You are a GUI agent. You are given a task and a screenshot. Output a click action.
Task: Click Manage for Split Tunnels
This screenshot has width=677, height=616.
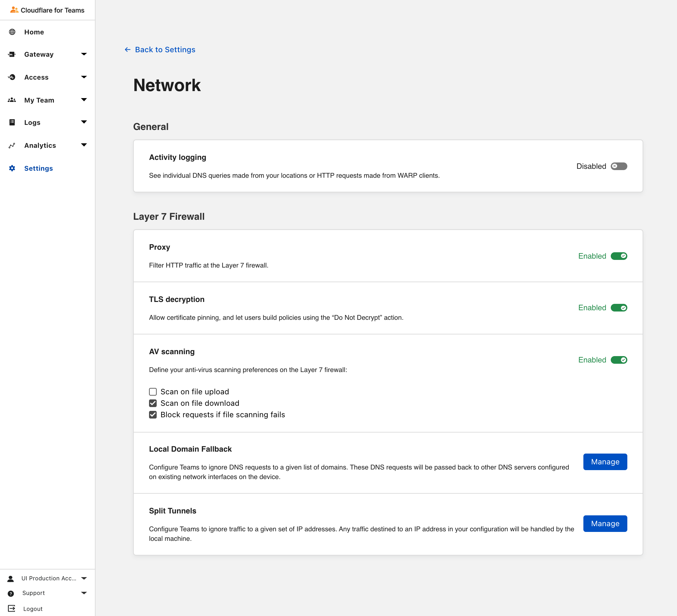pos(604,523)
